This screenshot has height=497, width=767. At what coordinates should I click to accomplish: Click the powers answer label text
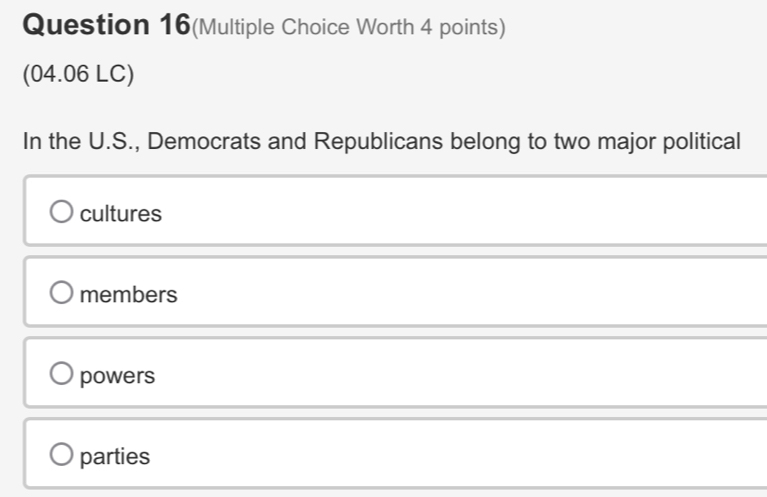click(118, 376)
